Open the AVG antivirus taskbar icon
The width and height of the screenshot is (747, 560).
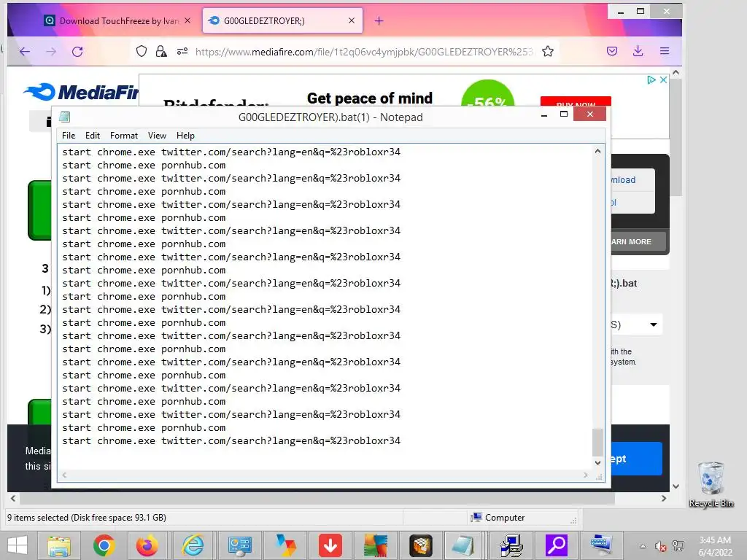click(x=376, y=545)
